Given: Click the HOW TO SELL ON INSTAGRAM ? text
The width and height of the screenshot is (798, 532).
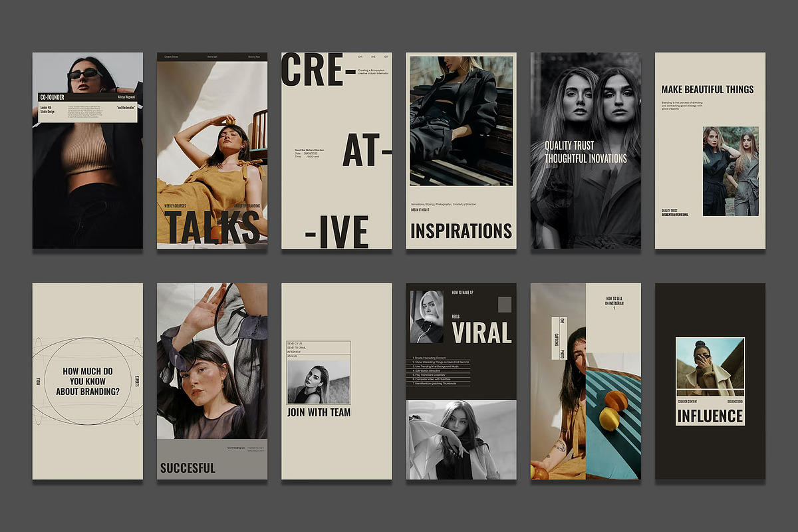Looking at the screenshot, I should click(613, 303).
